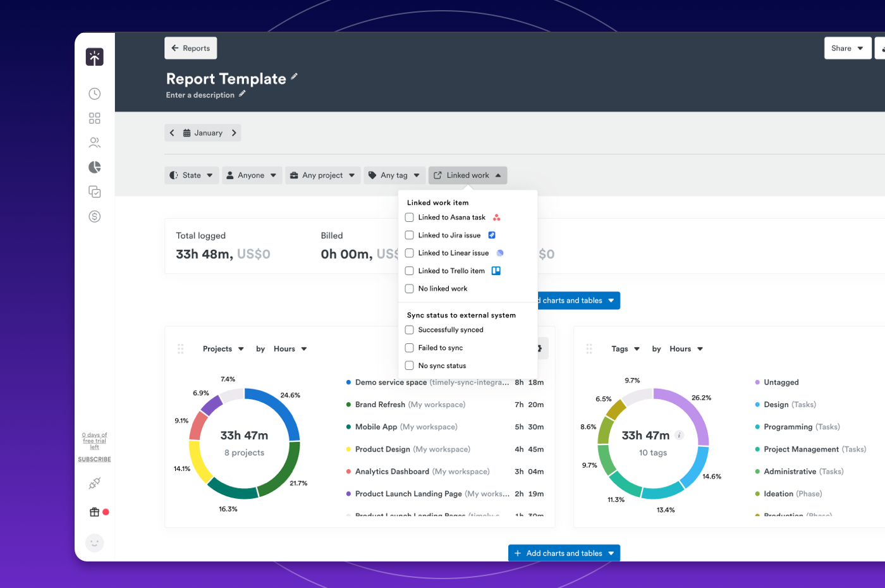Open the Tasks planner icon in the sidebar
The width and height of the screenshot is (885, 588).
94,192
